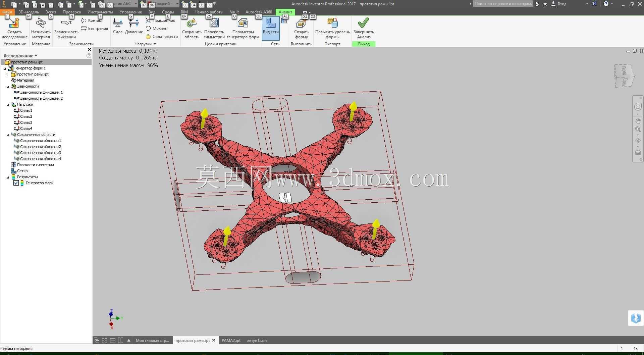Collapse the Сохраненные области tree node
The width and height of the screenshot is (644, 355).
pyautogui.click(x=8, y=135)
